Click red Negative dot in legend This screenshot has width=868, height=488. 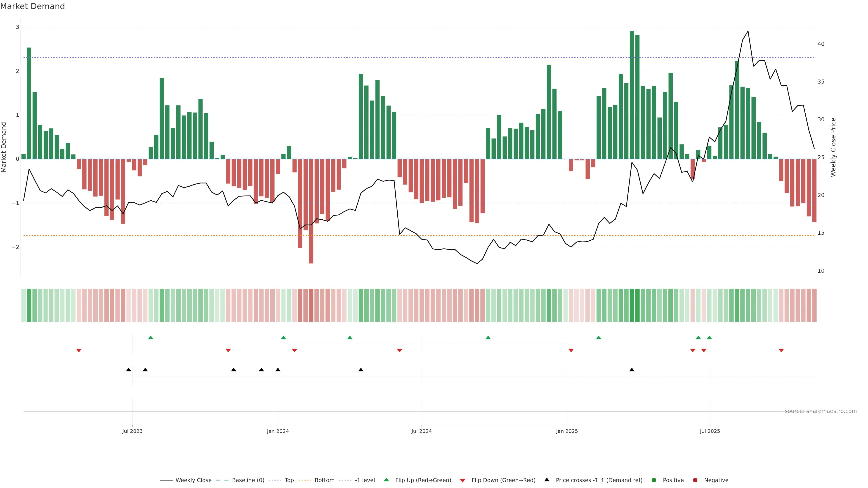pyautogui.click(x=695, y=480)
